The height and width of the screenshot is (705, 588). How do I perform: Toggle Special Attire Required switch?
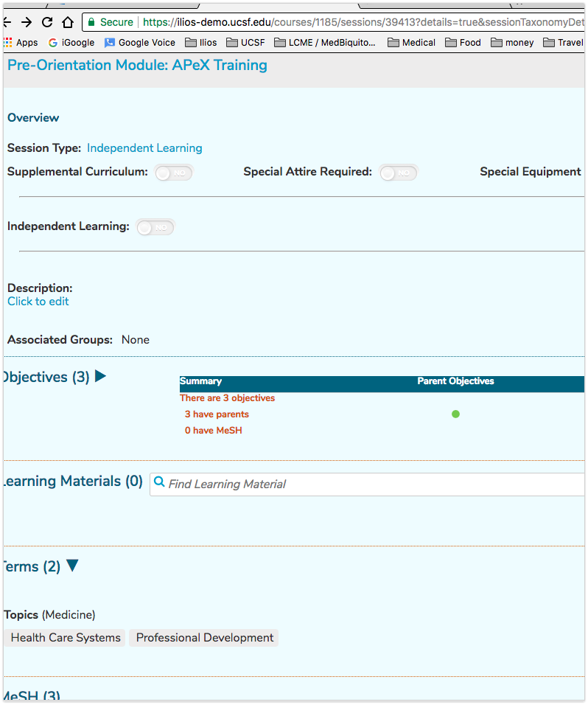398,173
